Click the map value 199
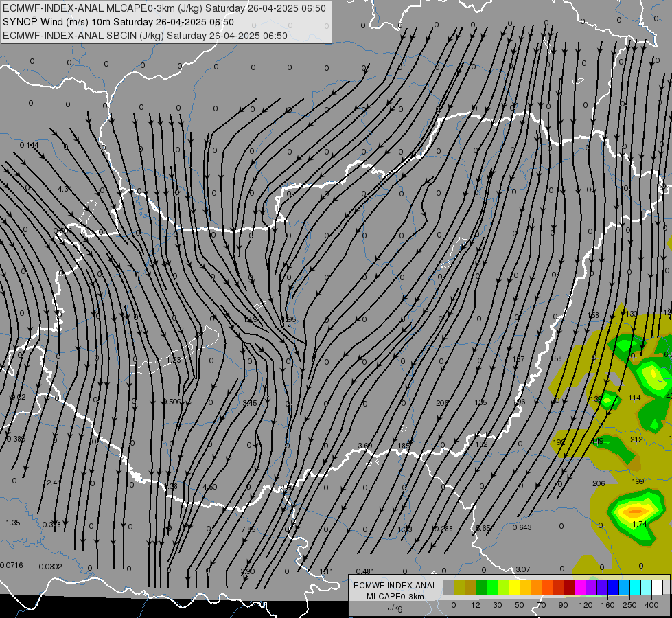The height and width of the screenshot is (618, 672). (x=638, y=481)
